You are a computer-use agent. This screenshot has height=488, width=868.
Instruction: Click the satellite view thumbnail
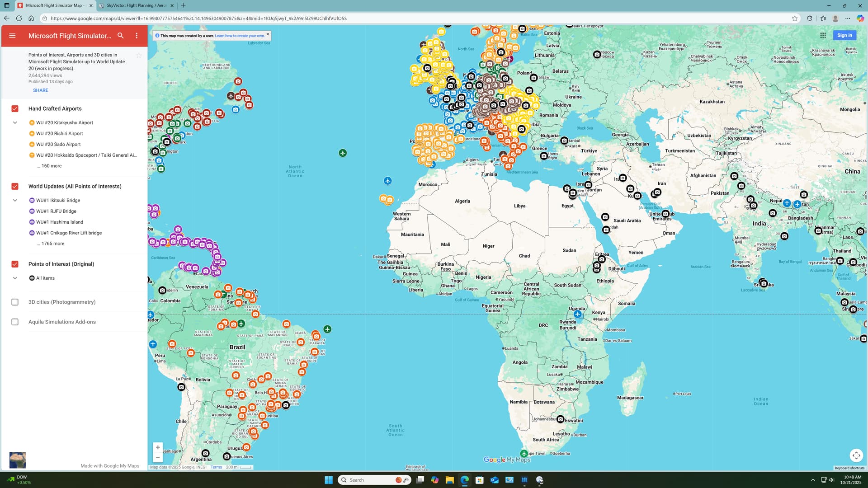(18, 460)
